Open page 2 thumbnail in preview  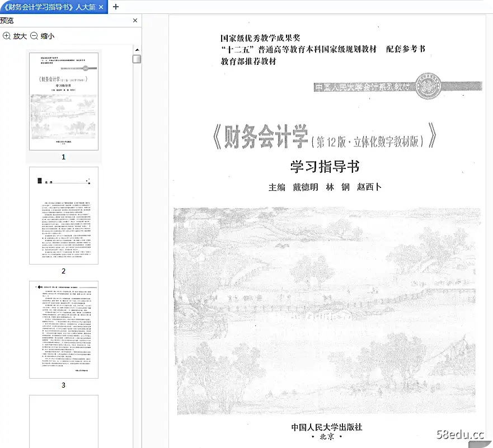pos(64,215)
